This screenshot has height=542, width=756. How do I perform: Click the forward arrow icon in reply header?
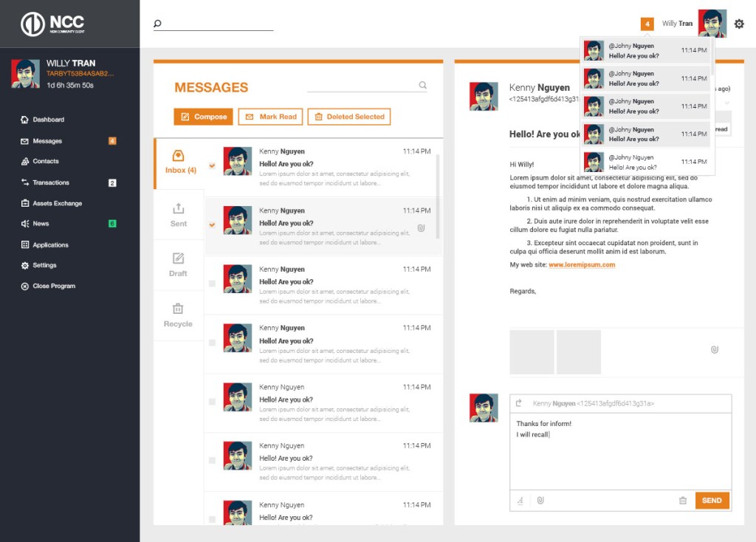(519, 403)
